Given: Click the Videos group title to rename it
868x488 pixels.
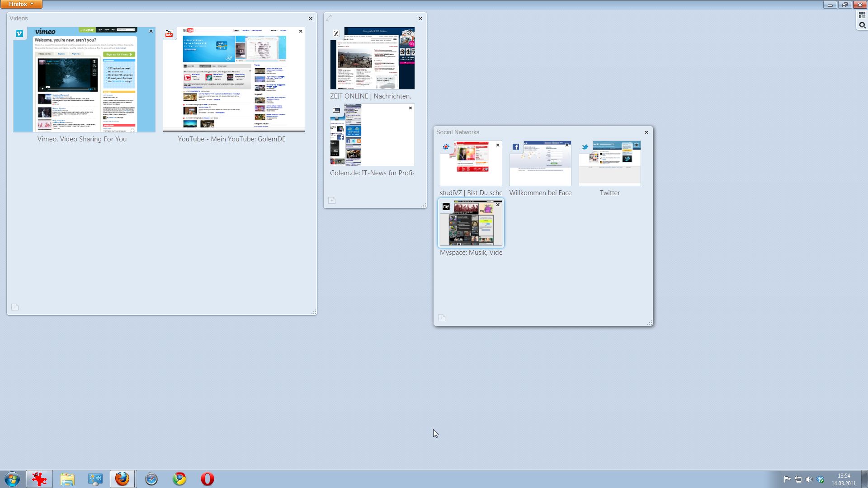Looking at the screenshot, I should click(x=19, y=18).
